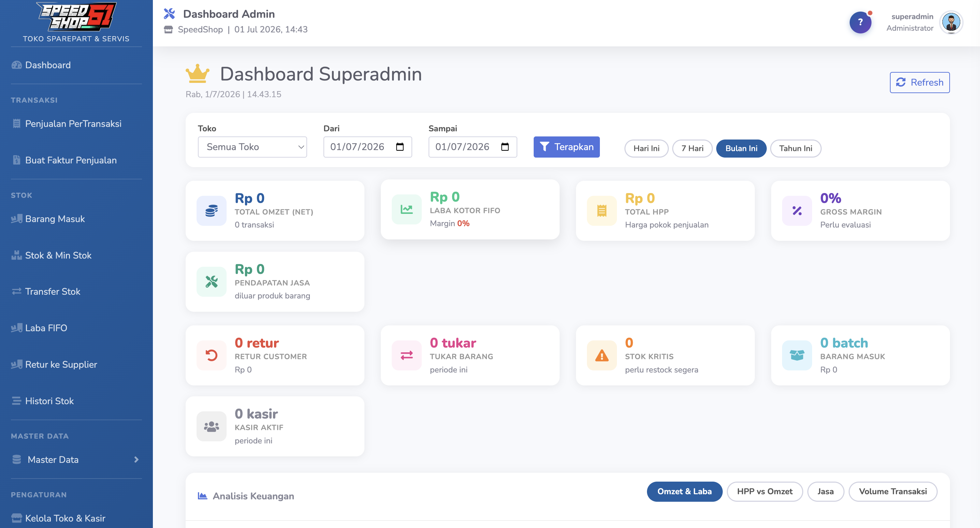
Task: Click the Refresh button
Action: coord(920,83)
